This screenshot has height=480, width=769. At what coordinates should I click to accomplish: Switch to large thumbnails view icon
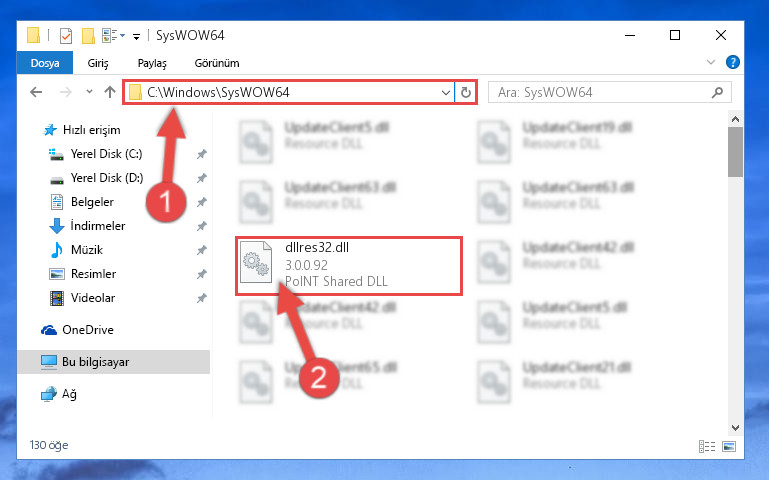point(729,447)
